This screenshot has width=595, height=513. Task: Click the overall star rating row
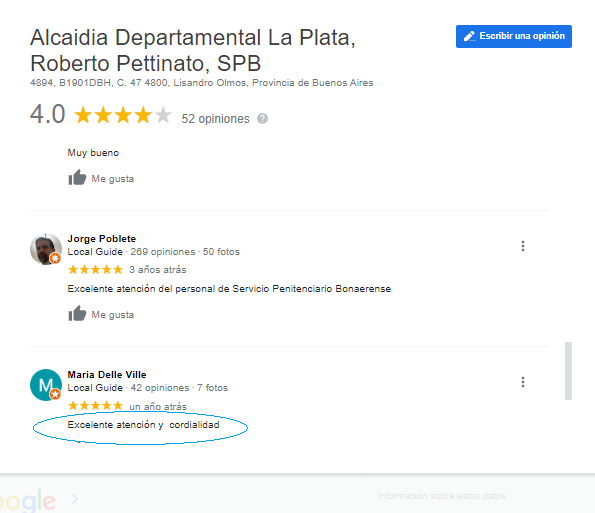(x=123, y=115)
